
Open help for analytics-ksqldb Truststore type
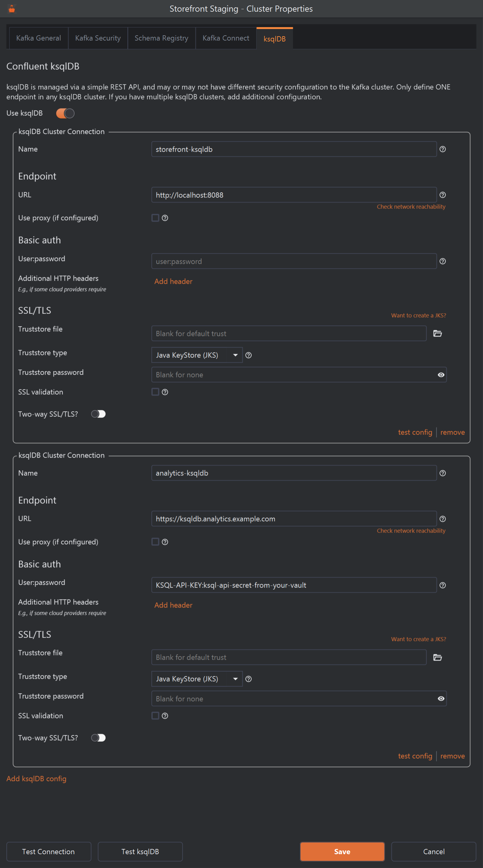[x=248, y=679]
